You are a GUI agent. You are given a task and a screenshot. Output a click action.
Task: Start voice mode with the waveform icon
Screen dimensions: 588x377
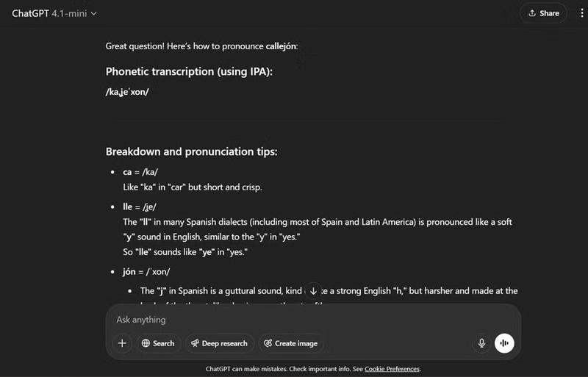tap(504, 343)
